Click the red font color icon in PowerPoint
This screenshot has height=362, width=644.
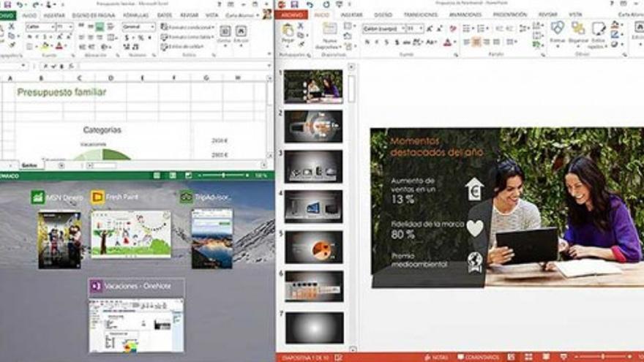coord(447,42)
